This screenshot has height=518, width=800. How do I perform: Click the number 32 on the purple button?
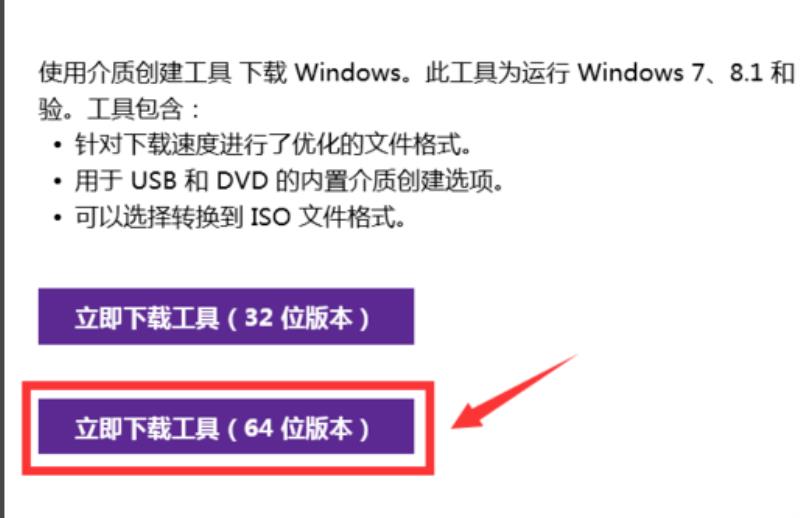click(x=259, y=317)
